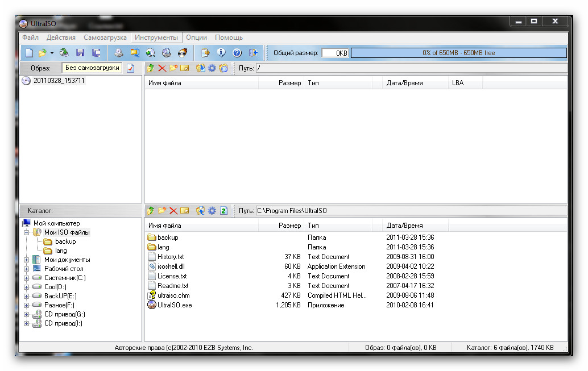Click red X delete icon in image toolbar
The width and height of the screenshot is (588, 371).
pyautogui.click(x=162, y=68)
